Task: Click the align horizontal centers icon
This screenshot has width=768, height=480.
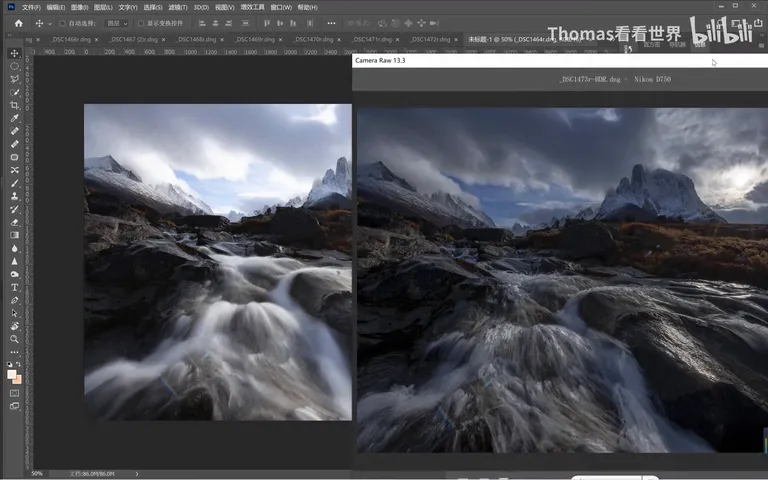Action: click(215, 23)
